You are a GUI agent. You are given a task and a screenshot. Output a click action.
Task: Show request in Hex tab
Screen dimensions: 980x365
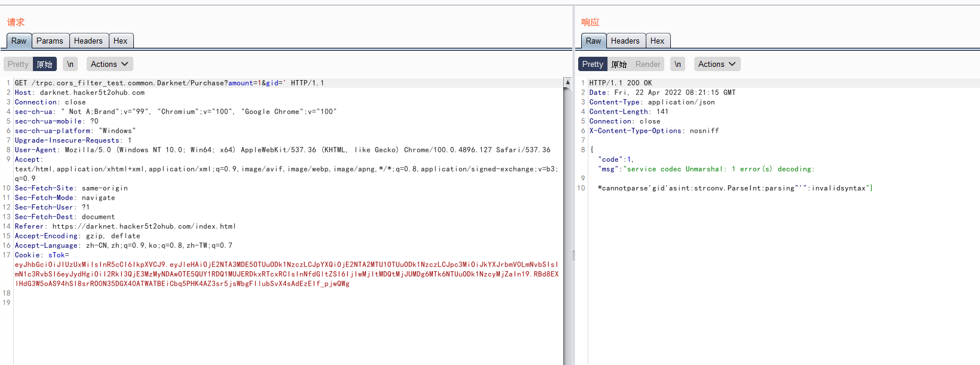[x=120, y=41]
